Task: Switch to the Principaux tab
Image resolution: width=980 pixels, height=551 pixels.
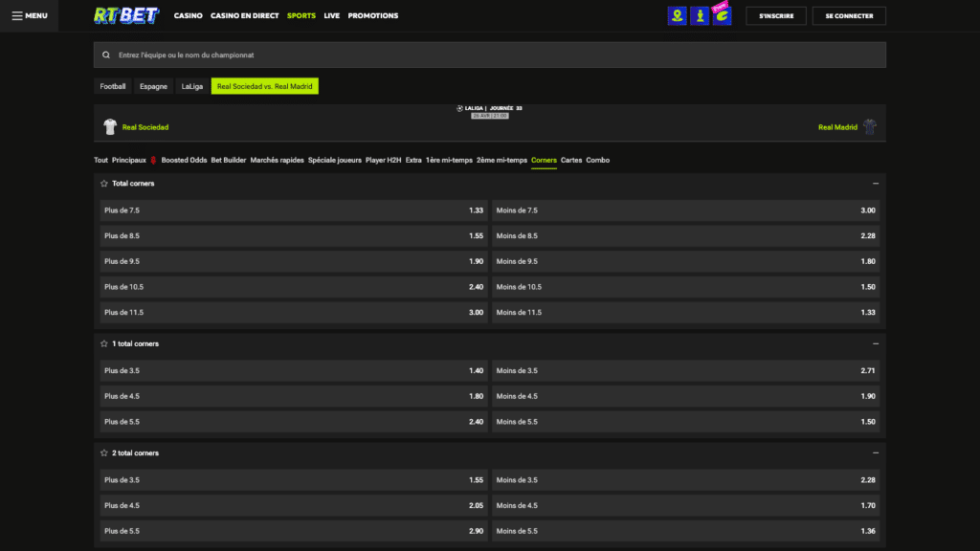Action: (129, 161)
